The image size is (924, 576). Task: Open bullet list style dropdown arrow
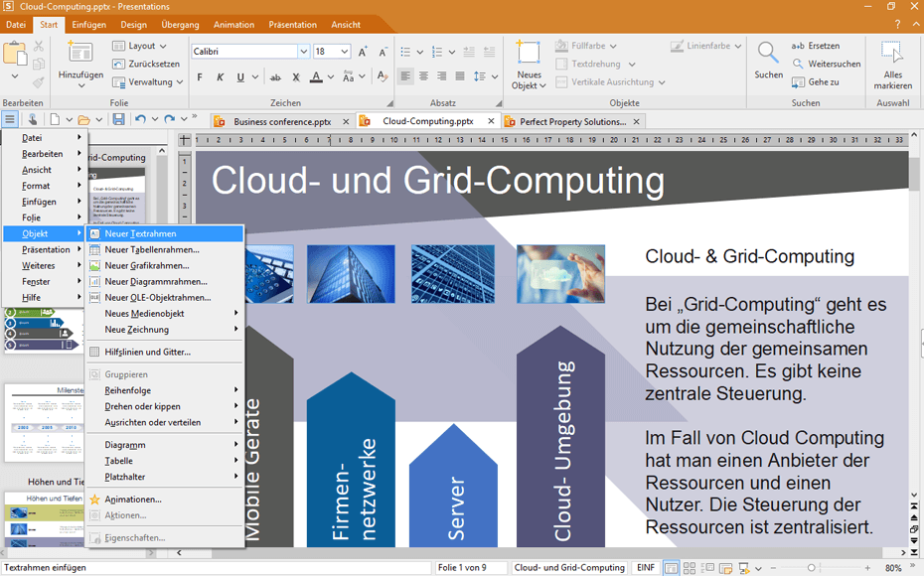pyautogui.click(x=420, y=52)
